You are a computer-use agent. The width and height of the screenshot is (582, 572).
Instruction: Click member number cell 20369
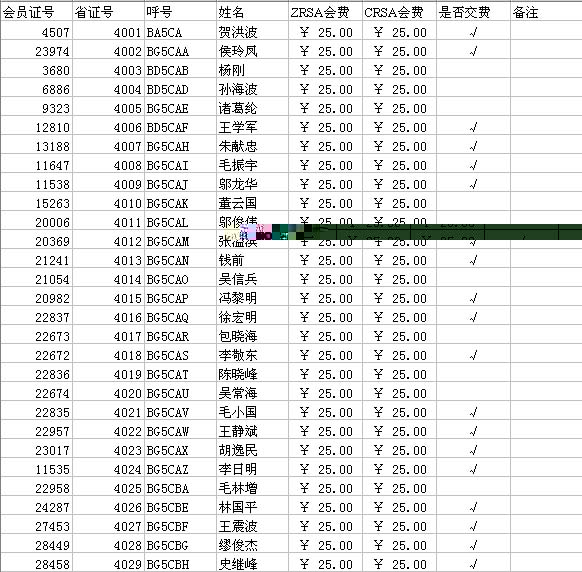pyautogui.click(x=36, y=239)
